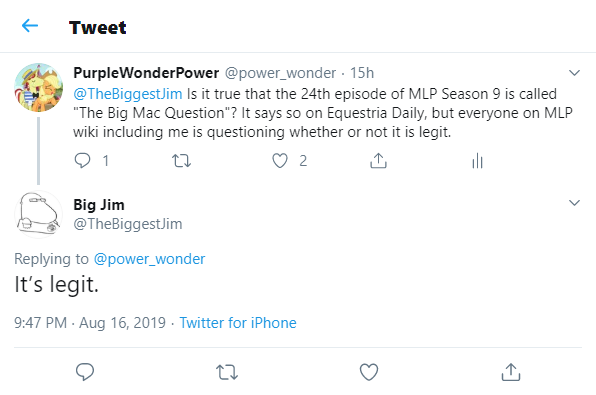This screenshot has width=596, height=395.
Task: Go back using the blue arrow
Action: tap(30, 26)
